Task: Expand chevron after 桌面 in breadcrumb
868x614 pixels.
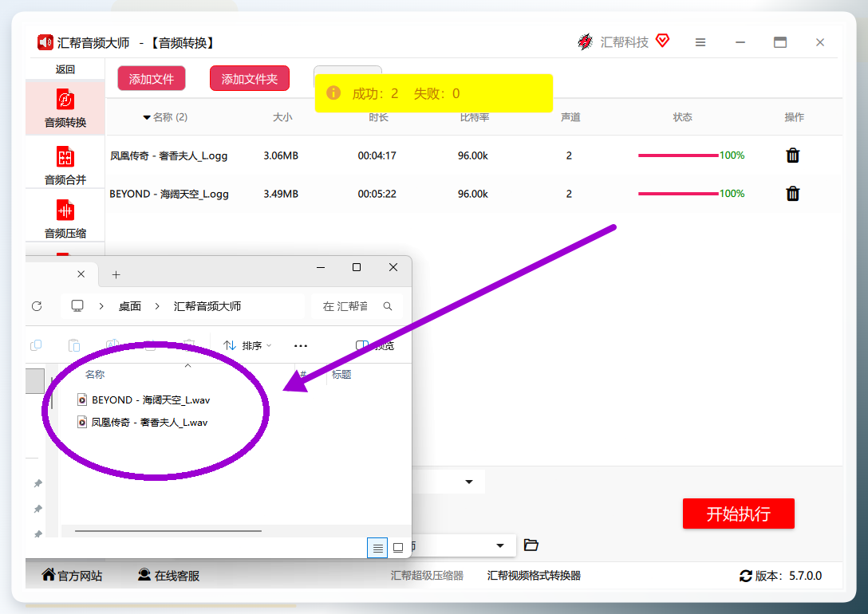Action: [x=157, y=306]
